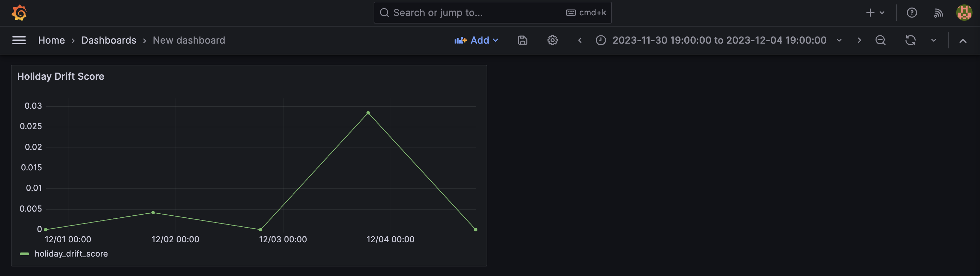
Task: Zoom out the time range
Action: tap(880, 41)
